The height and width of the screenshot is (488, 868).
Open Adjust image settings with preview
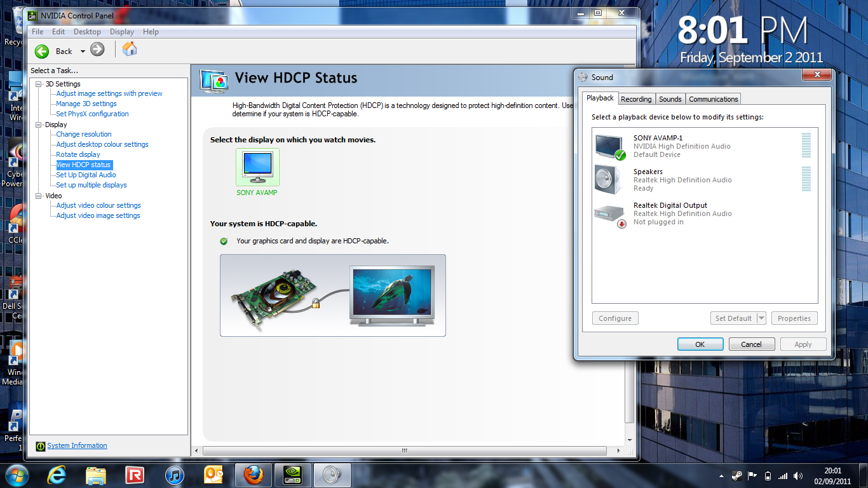pos(109,93)
